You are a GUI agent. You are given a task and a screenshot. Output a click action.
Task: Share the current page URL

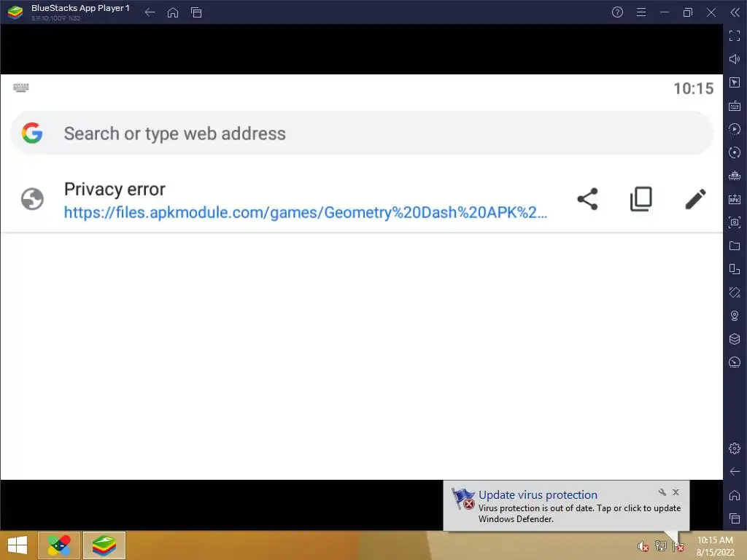[x=587, y=199]
